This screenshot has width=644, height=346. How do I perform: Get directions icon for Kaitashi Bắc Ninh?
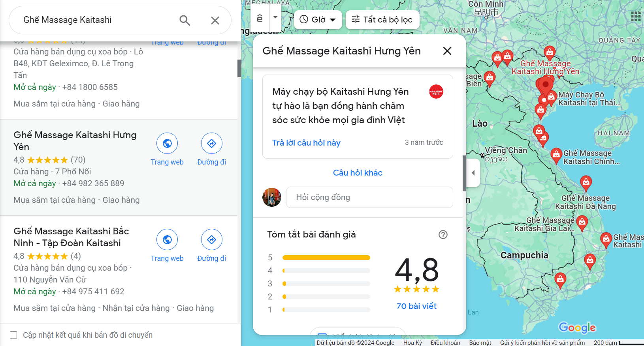[212, 239]
